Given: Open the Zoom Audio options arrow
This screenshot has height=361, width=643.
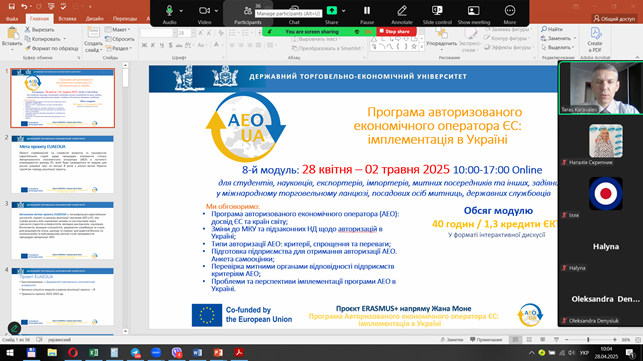Looking at the screenshot, I should point(181,11).
